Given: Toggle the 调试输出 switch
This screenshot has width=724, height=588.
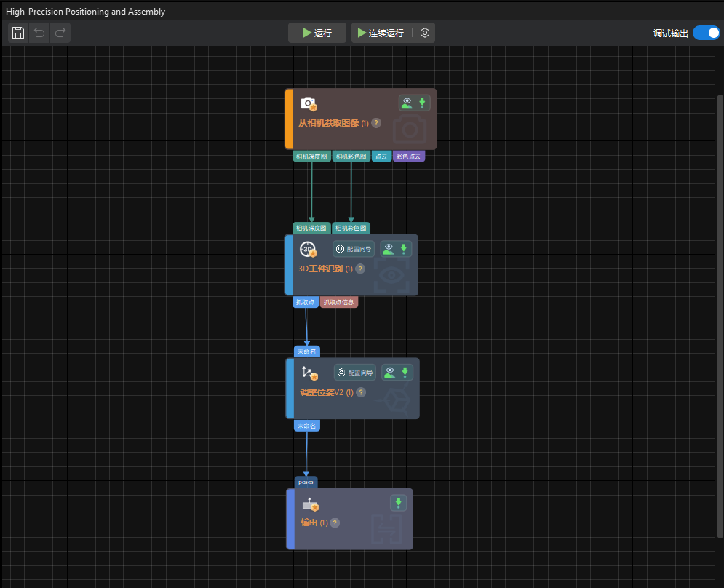Looking at the screenshot, I should pyautogui.click(x=705, y=33).
